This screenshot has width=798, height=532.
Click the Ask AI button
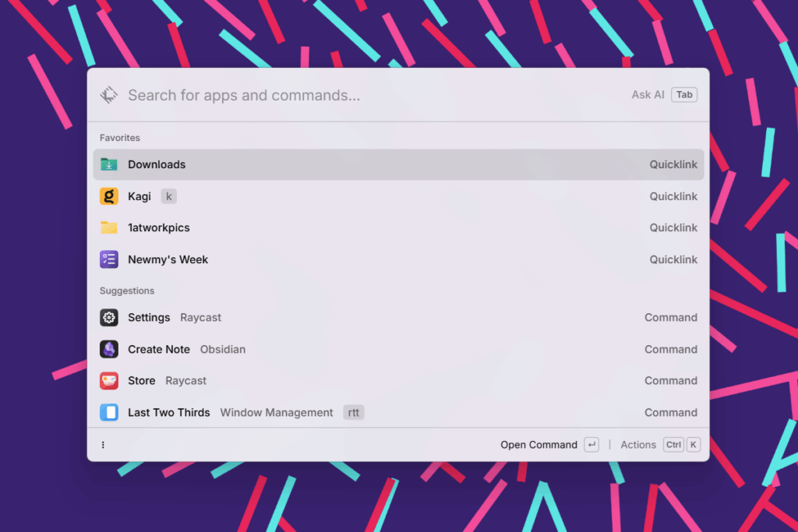648,95
